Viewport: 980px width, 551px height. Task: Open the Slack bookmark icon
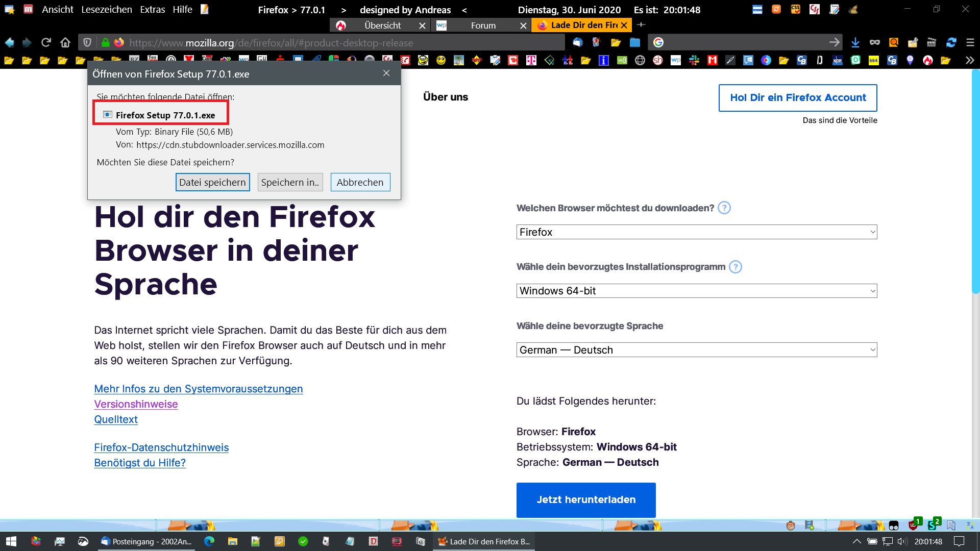[x=694, y=60]
